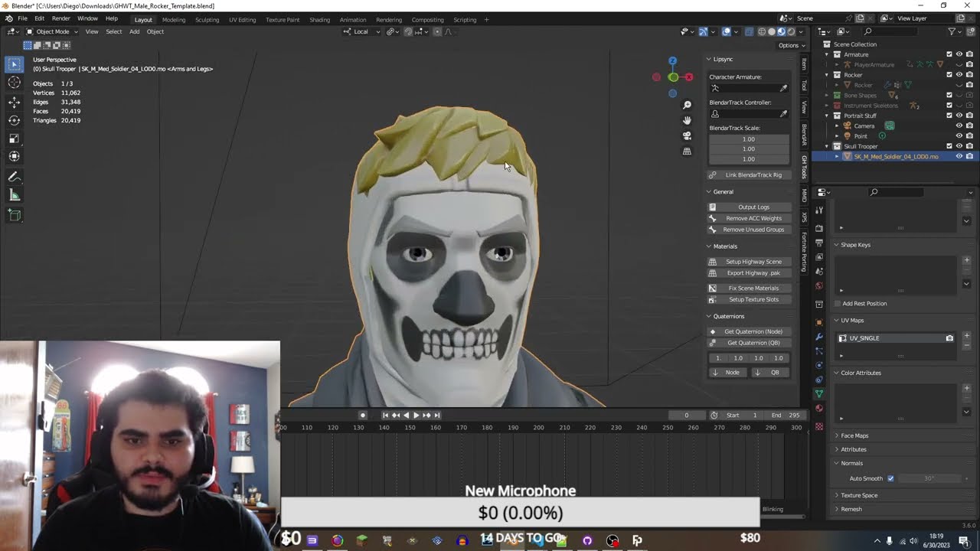The width and height of the screenshot is (980, 551).
Task: Open the Output properties tab
Action: pyautogui.click(x=819, y=243)
